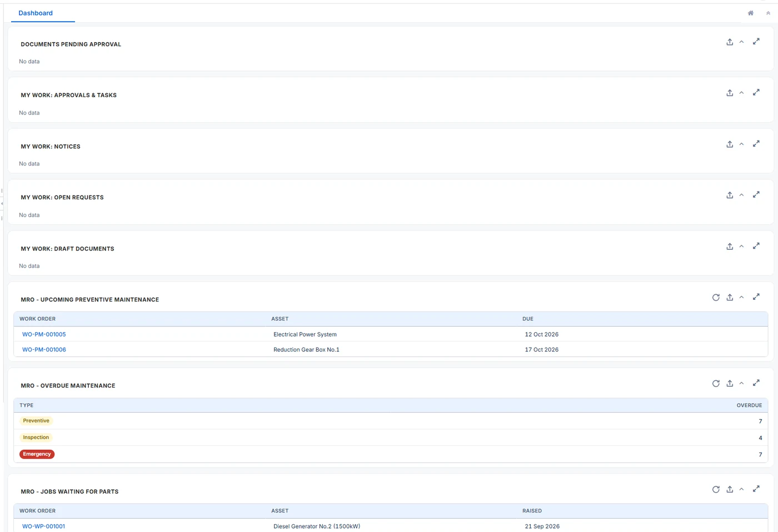Screen dimensions: 778x532
Task: Collapse My Work: Approvals & Tasks panel
Action: coord(741,93)
